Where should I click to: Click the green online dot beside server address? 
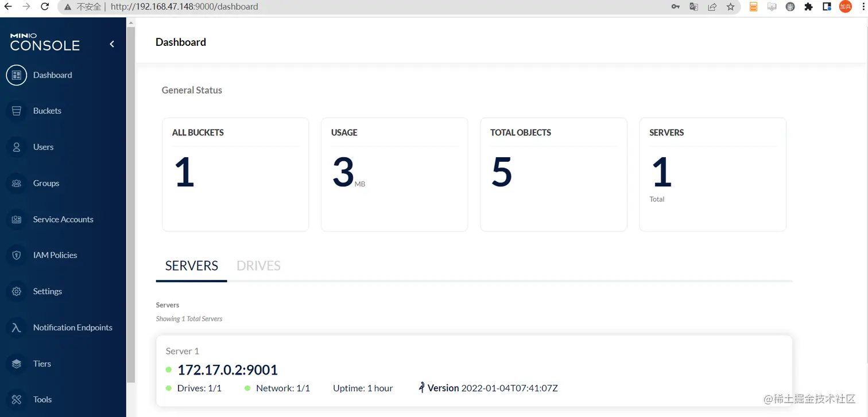[169, 370]
